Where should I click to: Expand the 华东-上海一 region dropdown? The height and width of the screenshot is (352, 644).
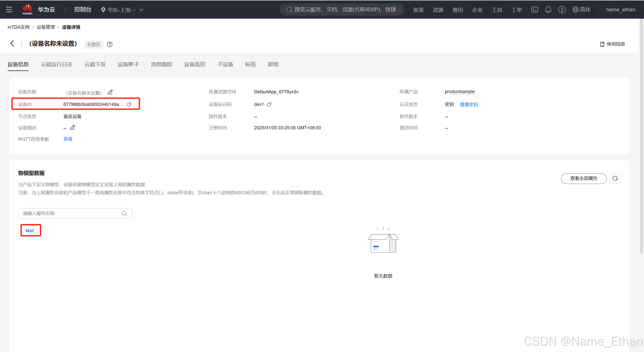coord(122,10)
